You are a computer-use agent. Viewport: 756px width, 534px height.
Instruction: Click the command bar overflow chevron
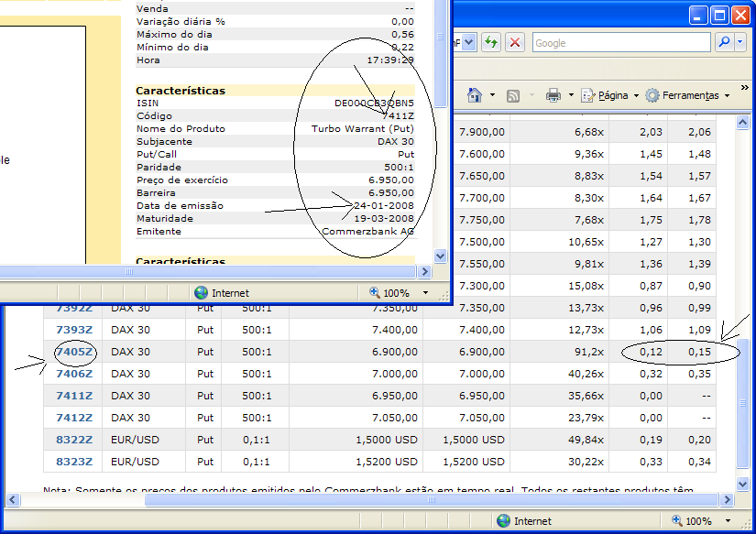click(745, 88)
